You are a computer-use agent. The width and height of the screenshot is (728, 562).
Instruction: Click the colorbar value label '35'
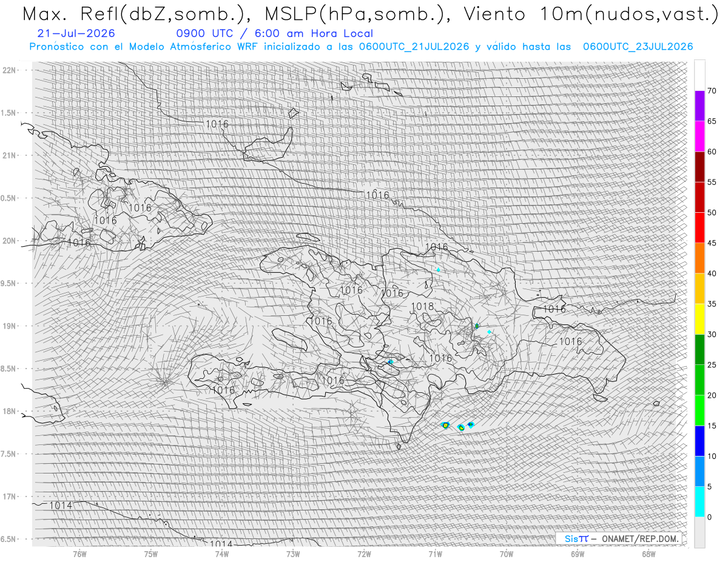[x=712, y=304]
